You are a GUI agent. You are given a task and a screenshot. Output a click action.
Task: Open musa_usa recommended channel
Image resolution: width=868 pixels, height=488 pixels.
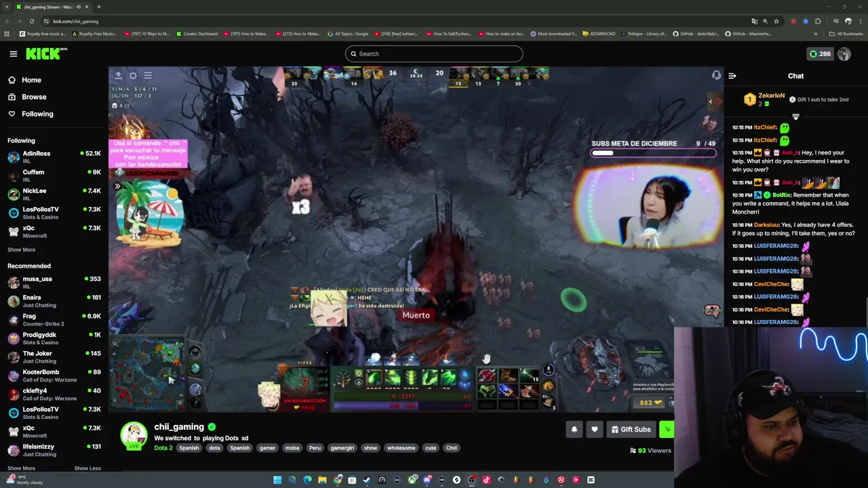(54, 282)
